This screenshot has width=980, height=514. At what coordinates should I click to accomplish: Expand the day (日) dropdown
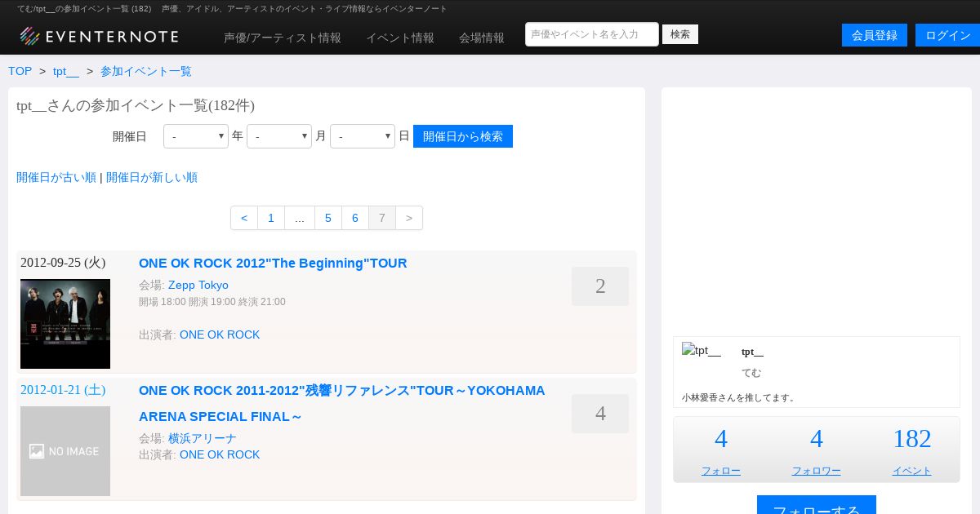pyautogui.click(x=363, y=136)
